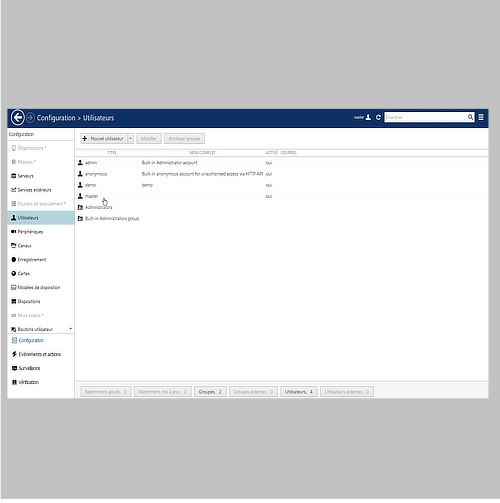Select the admin user row
The width and height of the screenshot is (500, 503).
tap(281, 163)
